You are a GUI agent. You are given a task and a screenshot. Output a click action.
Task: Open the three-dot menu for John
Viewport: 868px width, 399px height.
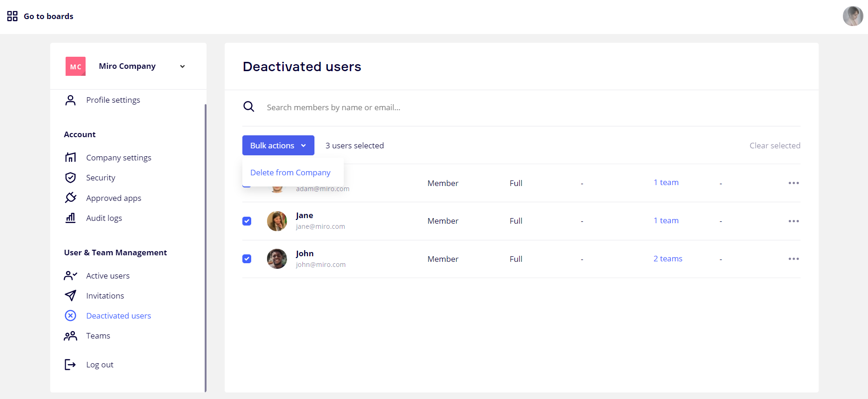click(794, 259)
